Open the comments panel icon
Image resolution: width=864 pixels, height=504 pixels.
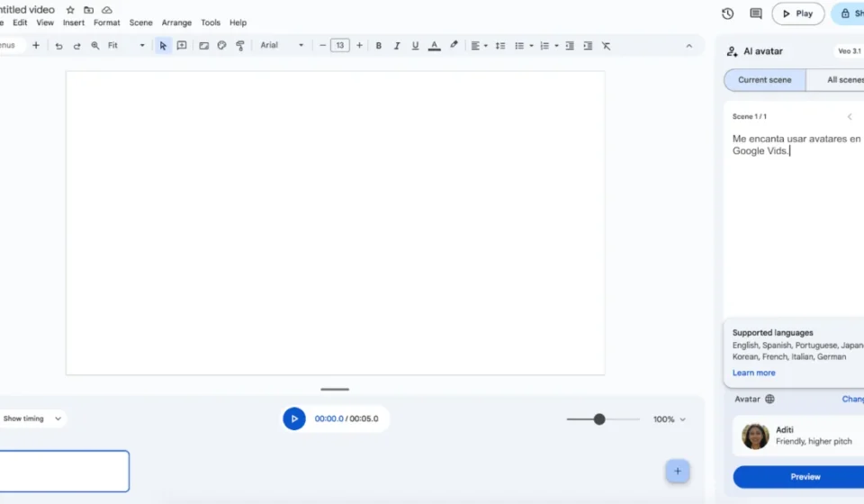point(756,13)
